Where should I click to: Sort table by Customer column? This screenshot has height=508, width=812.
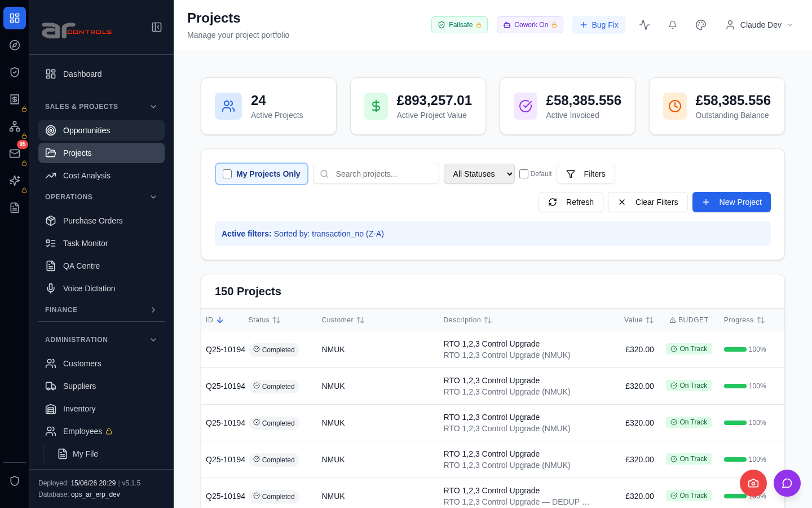(x=360, y=320)
